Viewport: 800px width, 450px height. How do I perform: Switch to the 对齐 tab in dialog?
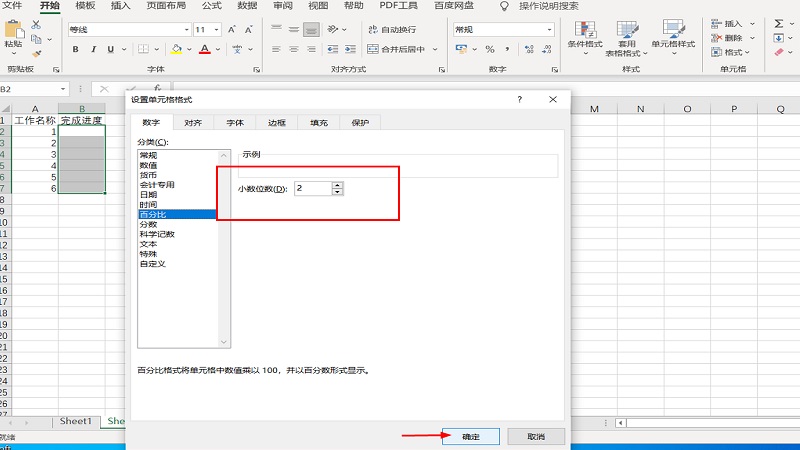click(x=193, y=123)
